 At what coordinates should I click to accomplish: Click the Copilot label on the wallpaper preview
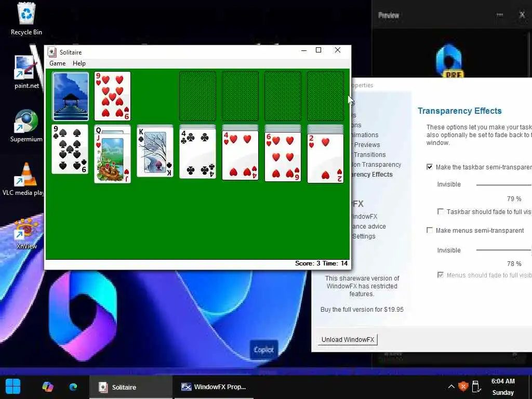click(263, 350)
